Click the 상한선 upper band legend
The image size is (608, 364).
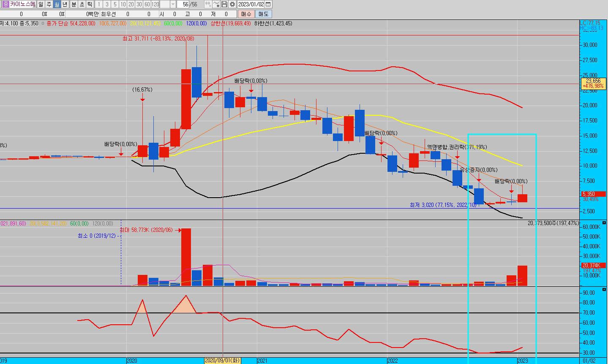(x=231, y=24)
